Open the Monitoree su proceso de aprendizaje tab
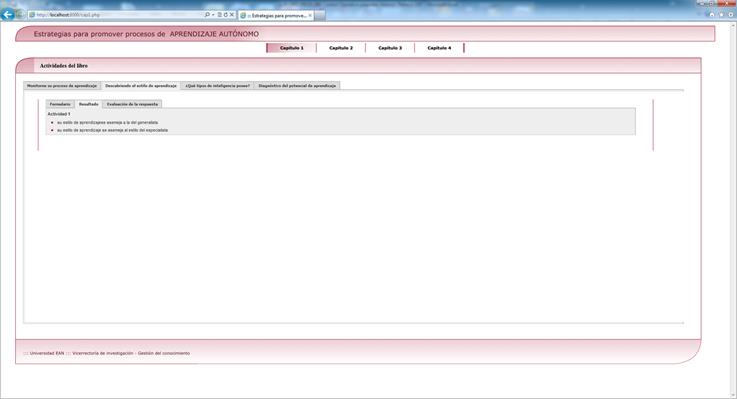 62,86
